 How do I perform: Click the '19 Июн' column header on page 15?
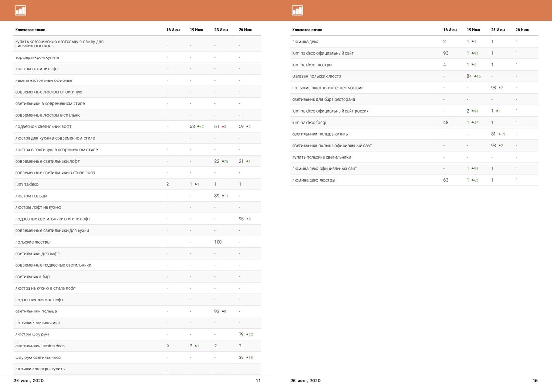point(473,30)
